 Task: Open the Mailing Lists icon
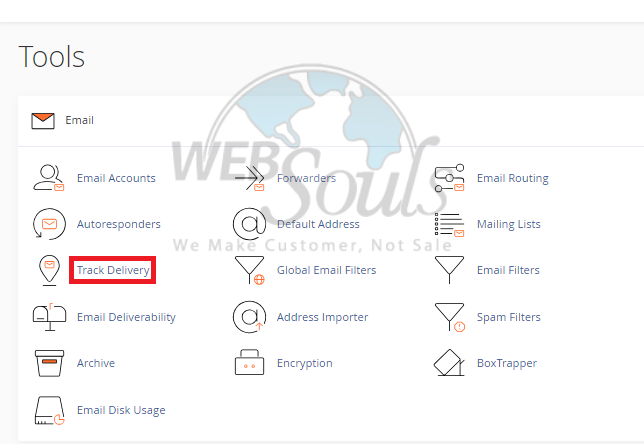[449, 224]
